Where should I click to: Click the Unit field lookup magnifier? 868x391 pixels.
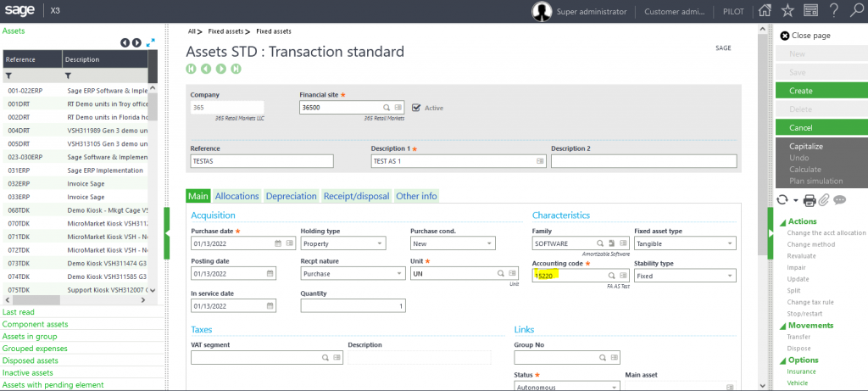point(500,273)
